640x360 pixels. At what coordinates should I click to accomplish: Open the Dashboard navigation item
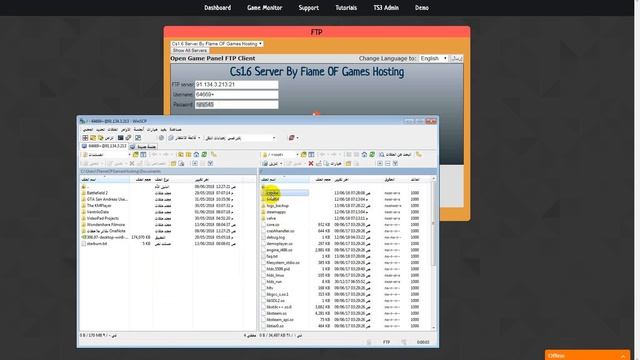pos(218,8)
